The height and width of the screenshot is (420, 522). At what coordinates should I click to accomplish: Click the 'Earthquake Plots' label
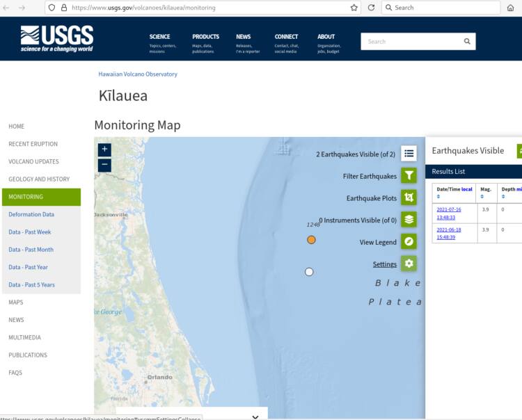click(x=372, y=198)
